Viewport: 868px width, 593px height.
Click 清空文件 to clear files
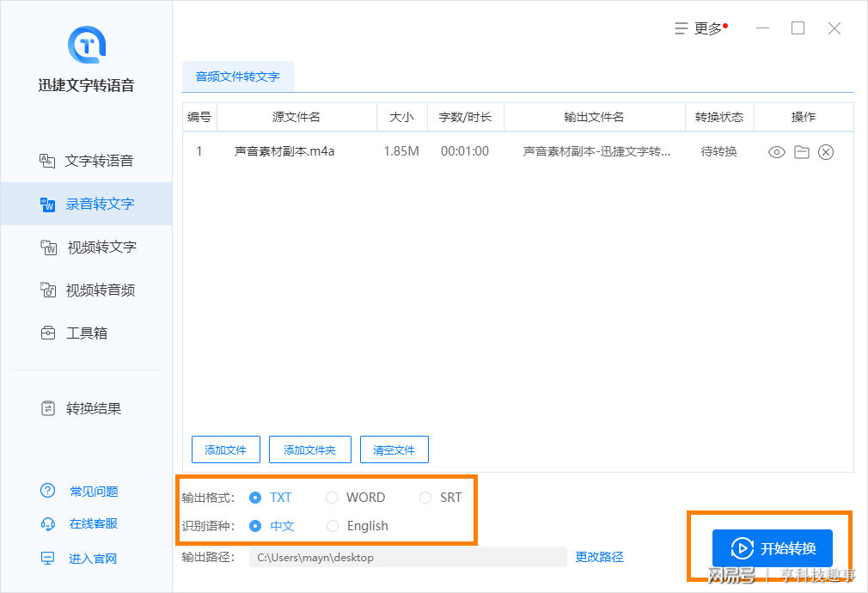tap(394, 449)
